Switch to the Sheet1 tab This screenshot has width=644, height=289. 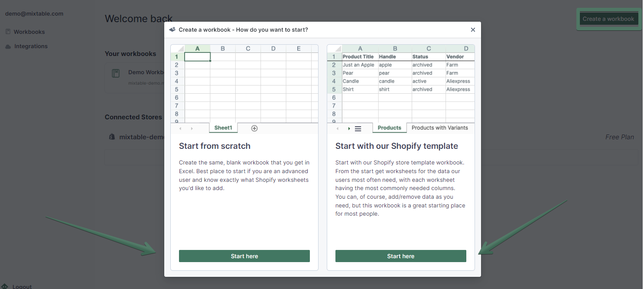point(223,128)
